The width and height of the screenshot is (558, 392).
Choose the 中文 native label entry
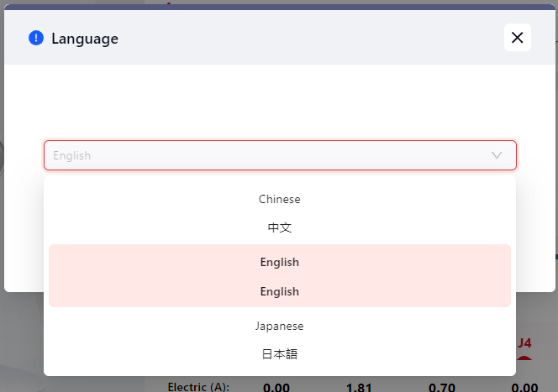tap(279, 227)
